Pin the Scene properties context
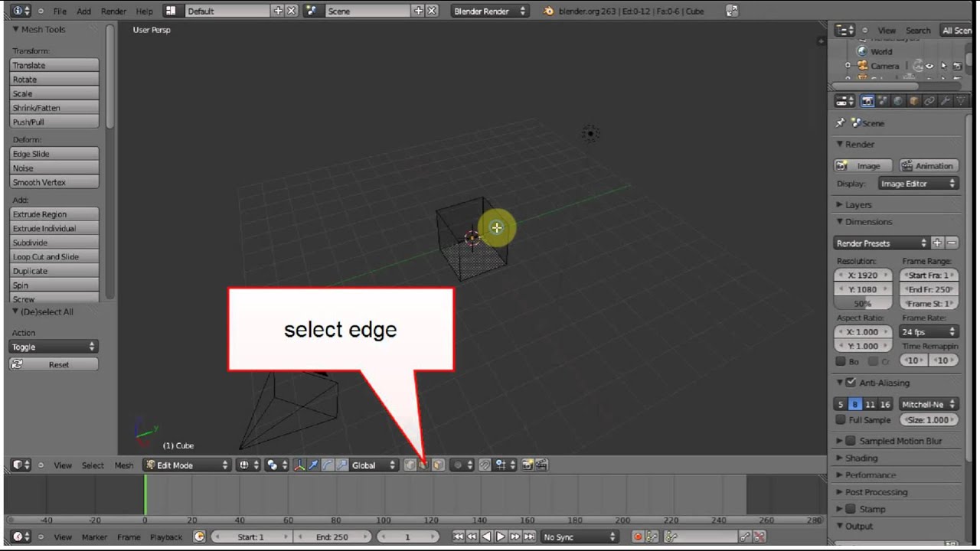The width and height of the screenshot is (980, 551). click(x=841, y=122)
